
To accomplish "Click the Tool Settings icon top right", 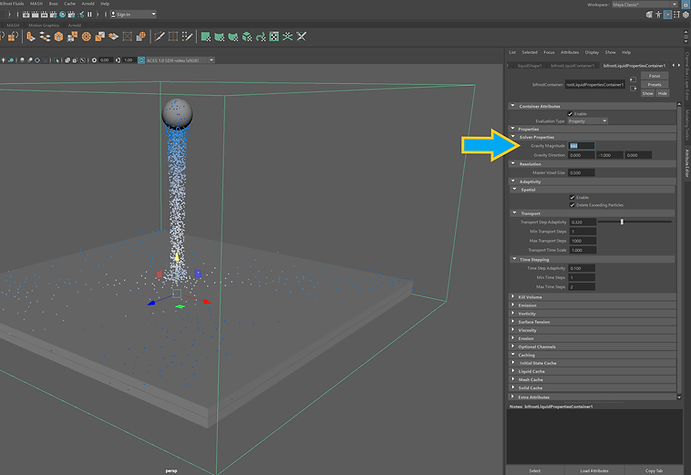I will coord(677,15).
